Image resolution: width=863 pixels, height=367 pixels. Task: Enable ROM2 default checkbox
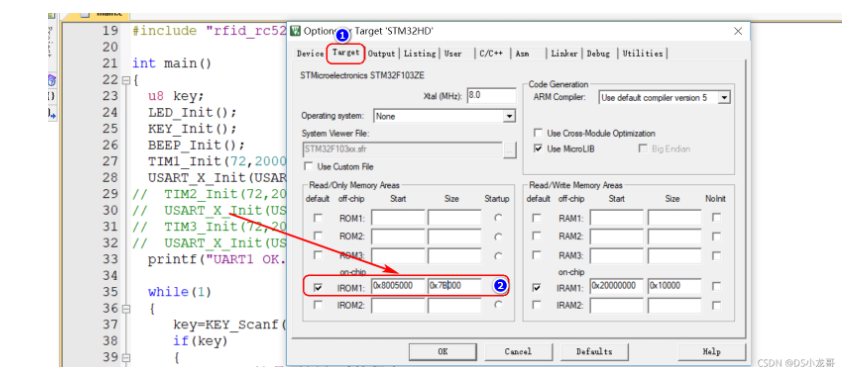pos(318,236)
